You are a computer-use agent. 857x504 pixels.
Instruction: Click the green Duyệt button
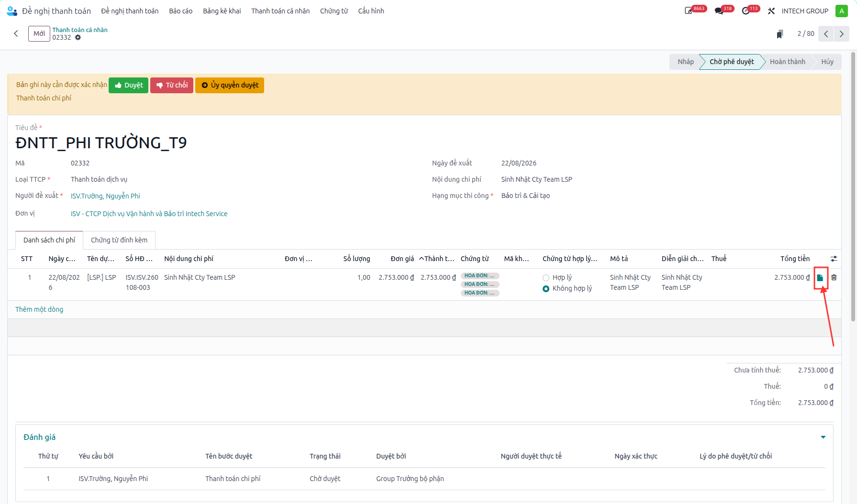click(129, 85)
